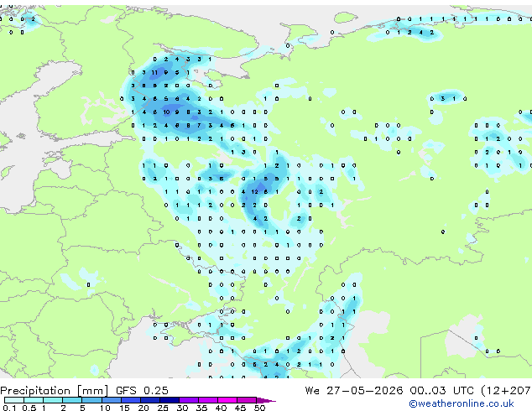Screen dimensions: 532x411
Task: Click the 40–45 mm magenta legend swatch
Action: coord(227,400)
